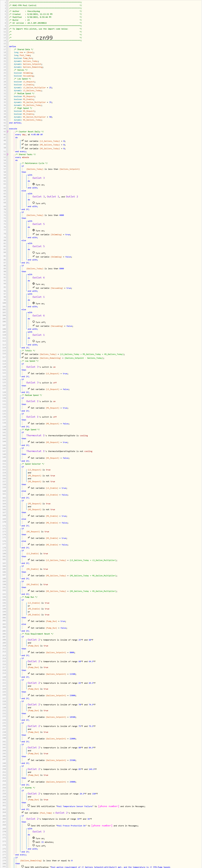The width and height of the screenshot is (203, 868).
Task: Click the trigger marker icon on line 52
Action: click(x=7, y=154)
